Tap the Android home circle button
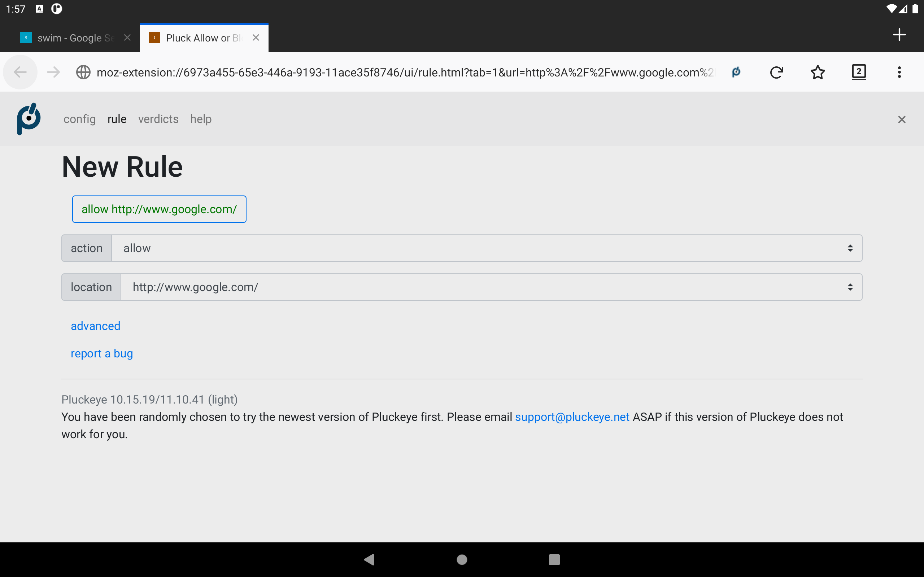 (462, 559)
